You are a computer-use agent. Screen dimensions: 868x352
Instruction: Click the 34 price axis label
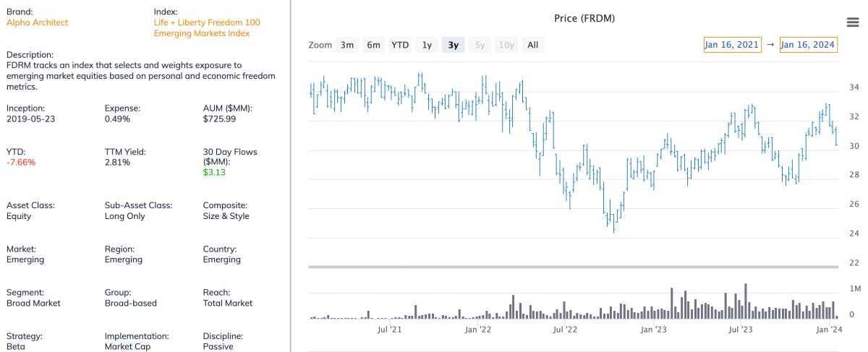854,87
